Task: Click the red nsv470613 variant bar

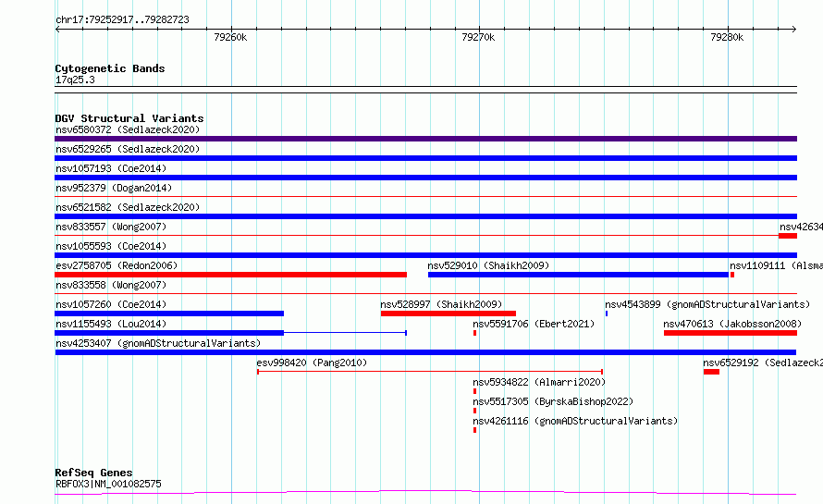Action: [x=731, y=333]
